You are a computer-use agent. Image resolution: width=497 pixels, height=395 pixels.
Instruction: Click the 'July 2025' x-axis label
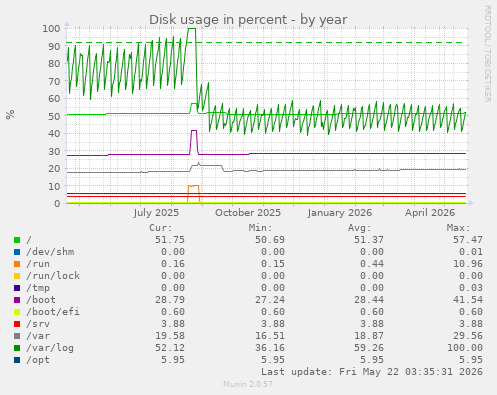(x=156, y=213)
